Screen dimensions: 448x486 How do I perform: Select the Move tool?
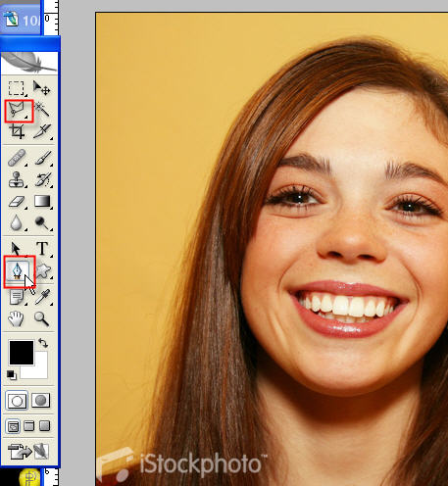[42, 88]
